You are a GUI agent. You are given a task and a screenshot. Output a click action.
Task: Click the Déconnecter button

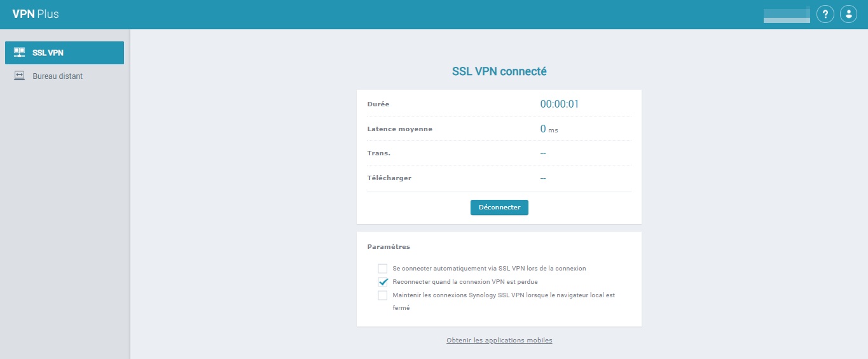499,208
